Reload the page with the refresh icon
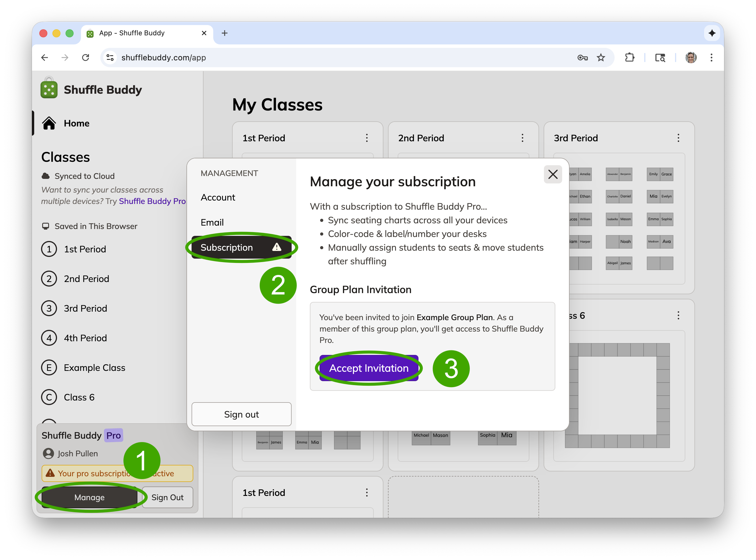 coord(86,58)
